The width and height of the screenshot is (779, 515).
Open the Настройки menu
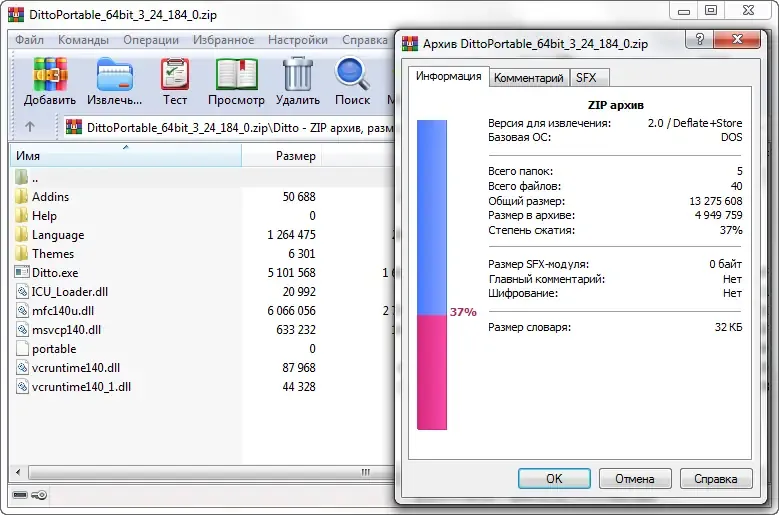tap(298, 40)
